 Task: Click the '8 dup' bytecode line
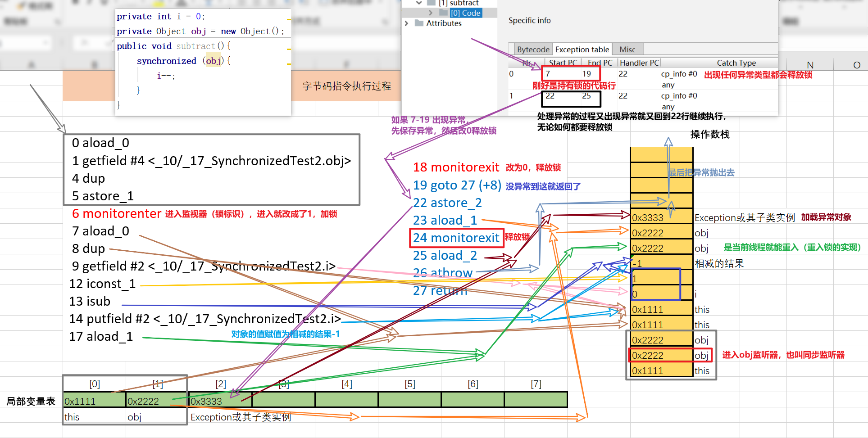tap(88, 248)
